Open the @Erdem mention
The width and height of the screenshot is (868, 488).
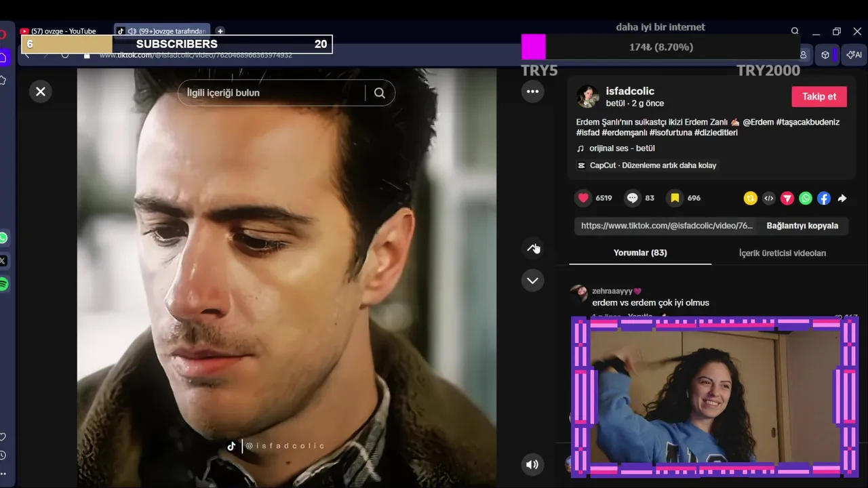[758, 122]
